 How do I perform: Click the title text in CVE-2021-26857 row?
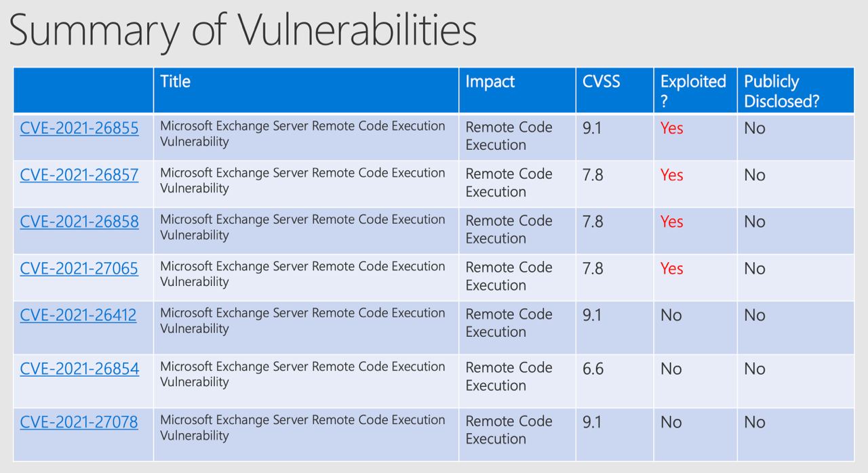click(x=302, y=180)
